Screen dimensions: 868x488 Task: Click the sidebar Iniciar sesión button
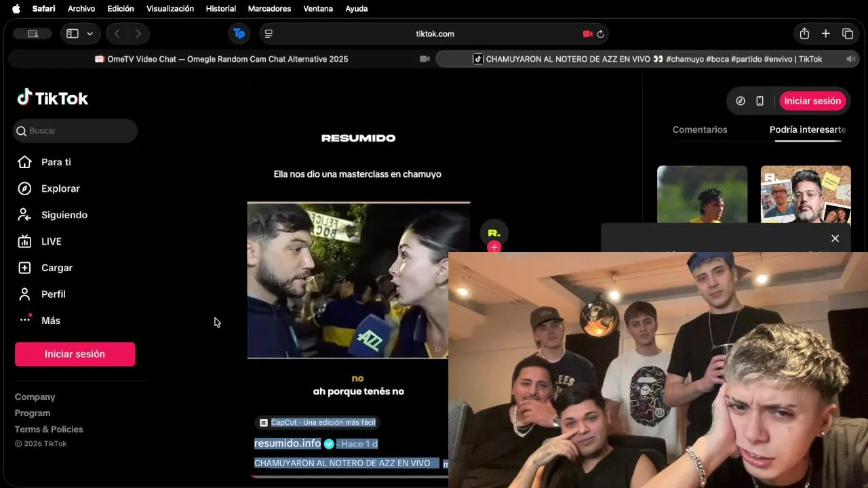(75, 354)
